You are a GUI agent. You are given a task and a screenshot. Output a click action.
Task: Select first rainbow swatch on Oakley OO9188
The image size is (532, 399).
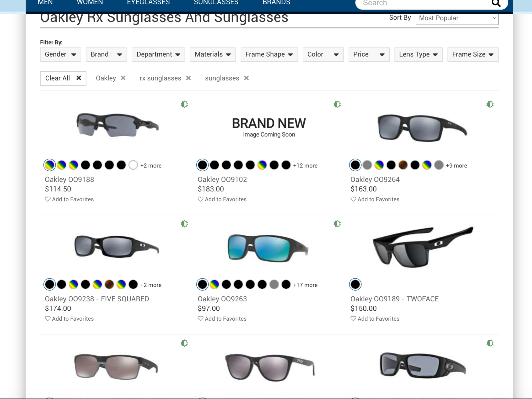[x=50, y=165]
